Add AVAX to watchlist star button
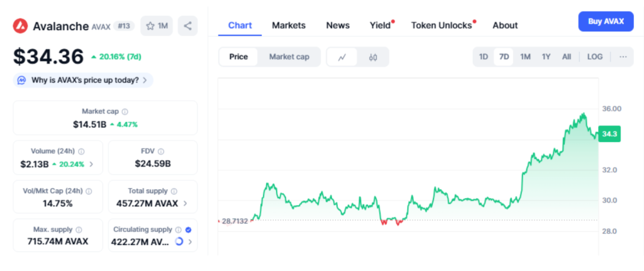 point(157,26)
